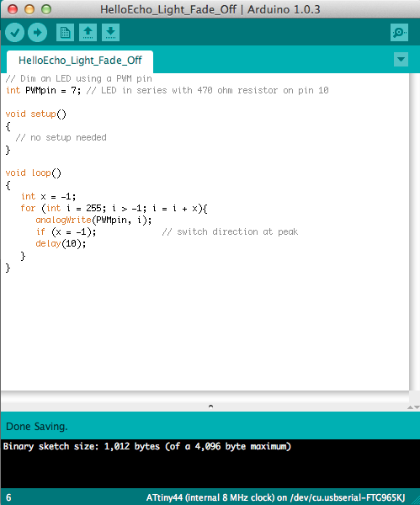Click the Verify checkmark button
The image size is (420, 505).
point(14,33)
